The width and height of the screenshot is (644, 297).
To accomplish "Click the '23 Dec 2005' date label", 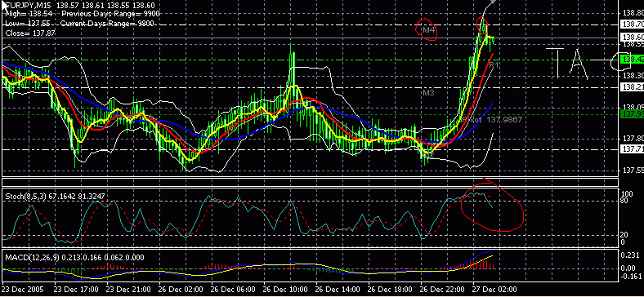I will coord(23,289).
